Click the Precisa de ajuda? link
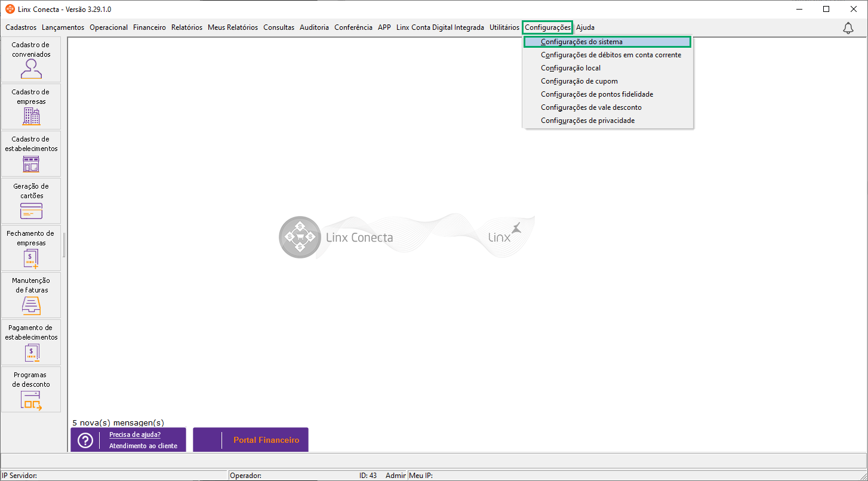 coord(135,434)
